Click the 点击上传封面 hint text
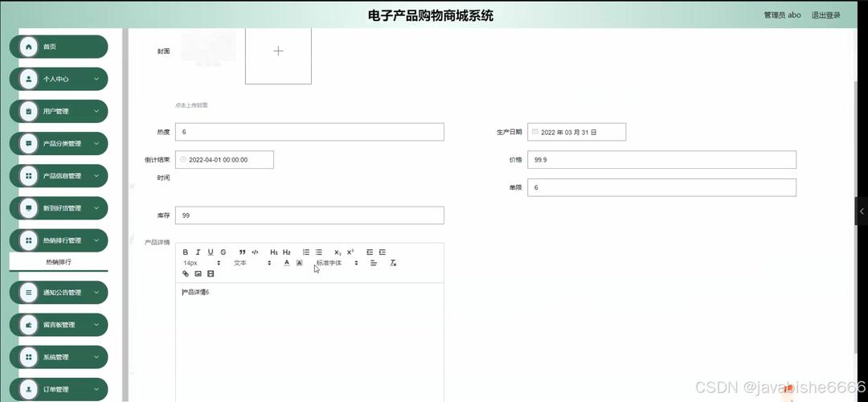Viewport: 868px width, 402px height. pos(191,105)
